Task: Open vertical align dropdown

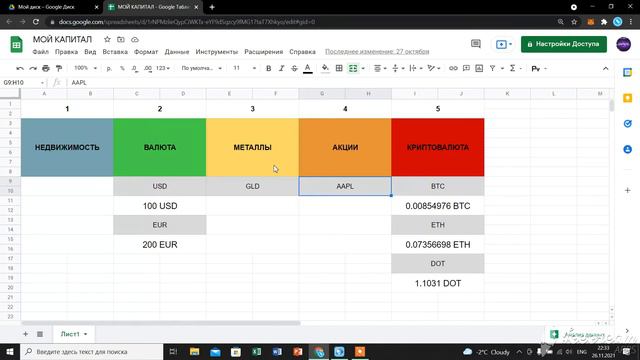Action: [398, 69]
